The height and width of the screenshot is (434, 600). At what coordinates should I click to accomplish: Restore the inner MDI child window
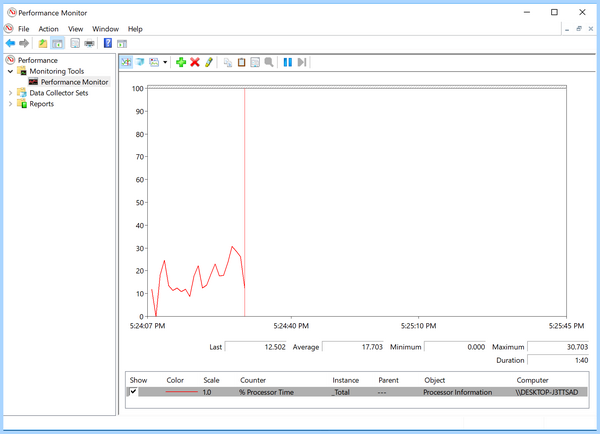(579, 29)
